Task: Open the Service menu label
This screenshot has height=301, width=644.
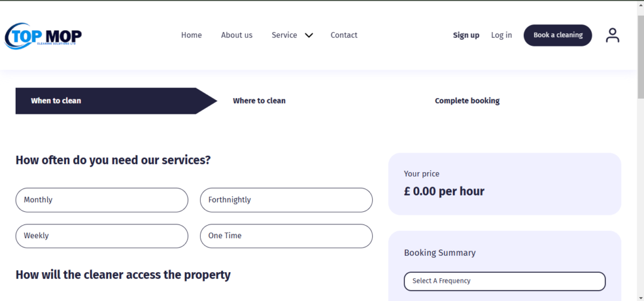Action: click(x=284, y=35)
